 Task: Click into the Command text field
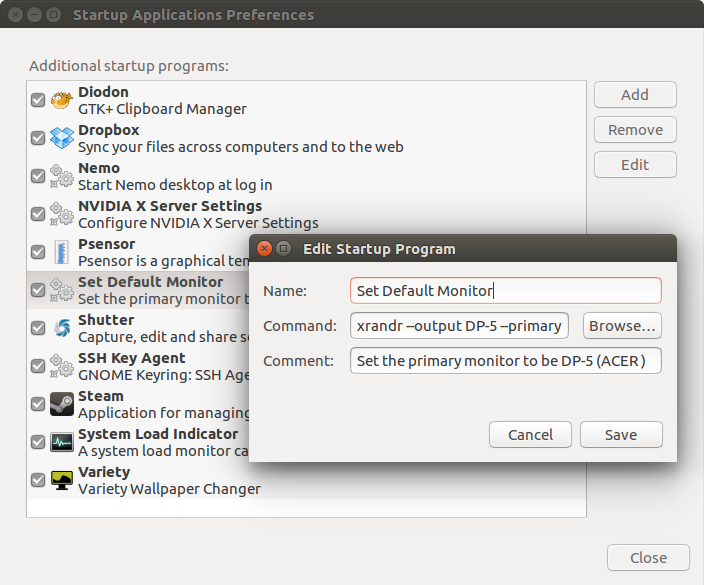pos(459,325)
